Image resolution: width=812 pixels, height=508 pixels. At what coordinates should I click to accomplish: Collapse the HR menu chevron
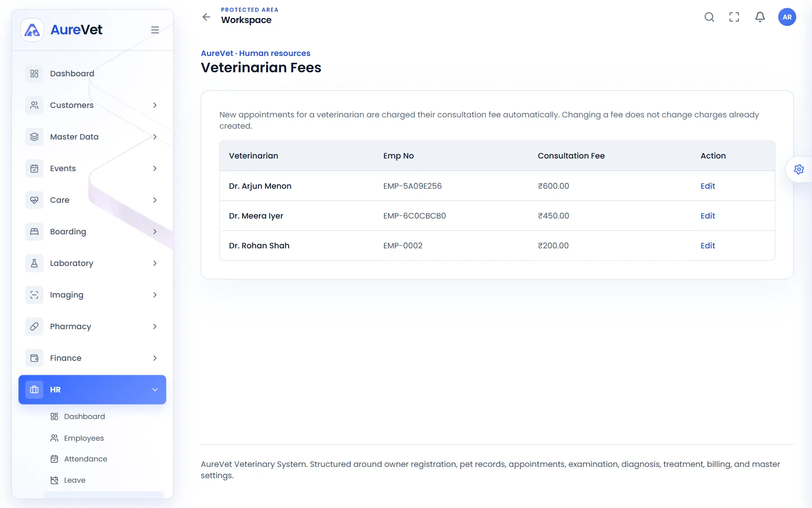pos(155,390)
